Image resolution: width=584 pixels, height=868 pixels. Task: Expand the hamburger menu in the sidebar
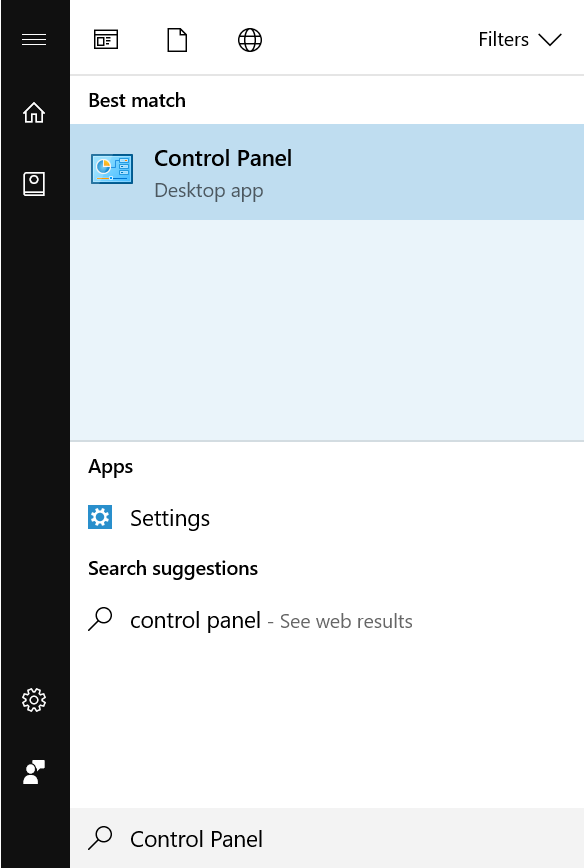click(34, 40)
